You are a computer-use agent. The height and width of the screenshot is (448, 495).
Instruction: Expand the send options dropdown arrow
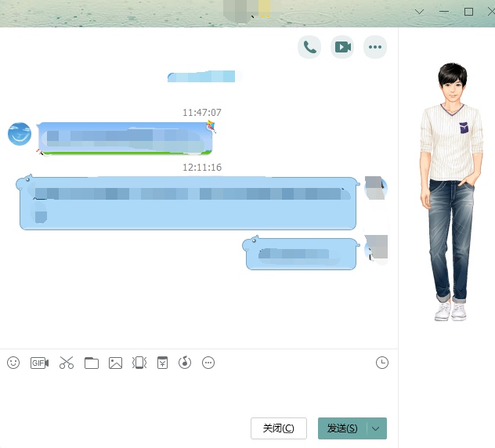point(377,428)
